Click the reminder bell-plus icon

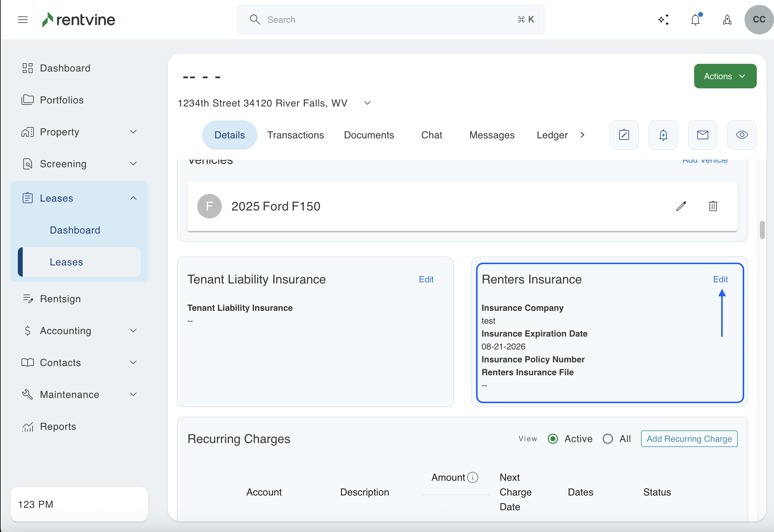coord(663,135)
